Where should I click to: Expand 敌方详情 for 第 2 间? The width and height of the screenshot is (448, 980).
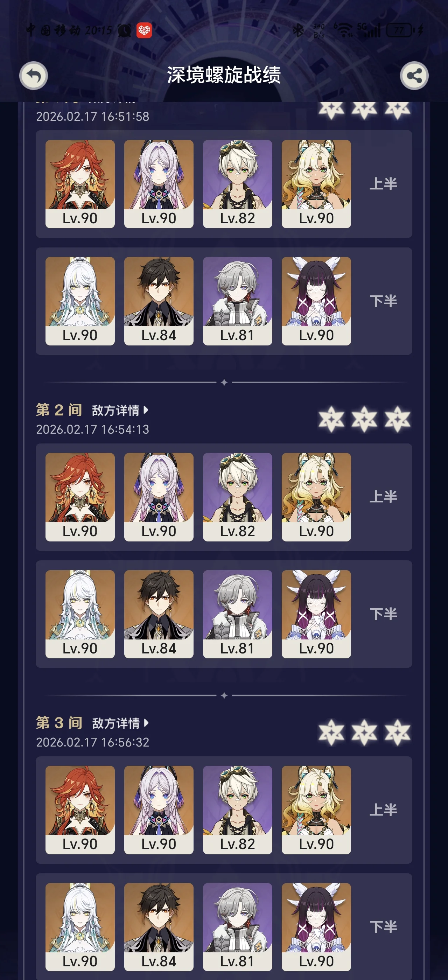[120, 410]
